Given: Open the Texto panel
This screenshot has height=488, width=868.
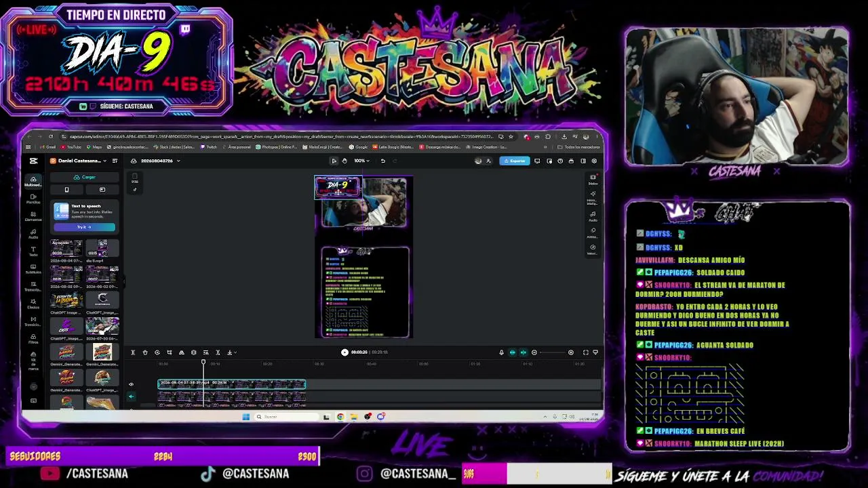Looking at the screenshot, I should (33, 251).
